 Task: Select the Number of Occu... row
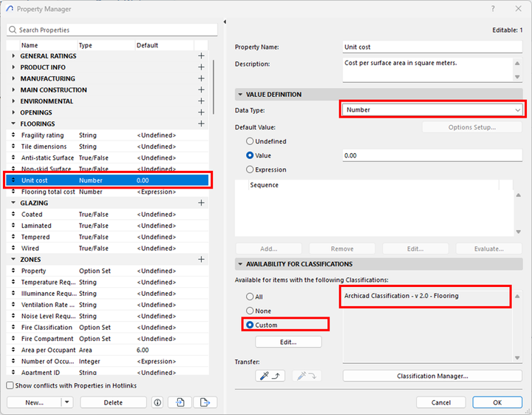coord(108,361)
